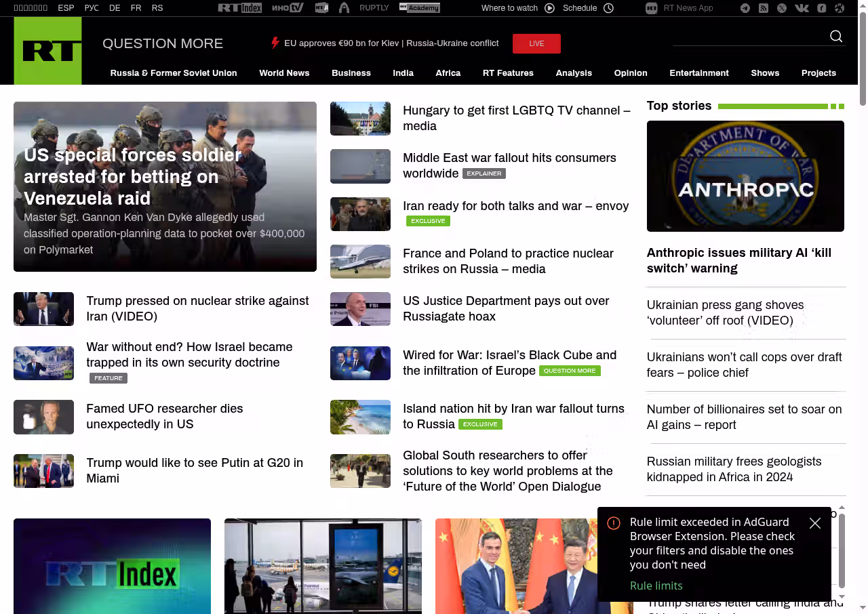The image size is (868, 614).
Task: Click the RT green logo
Action: tap(47, 51)
